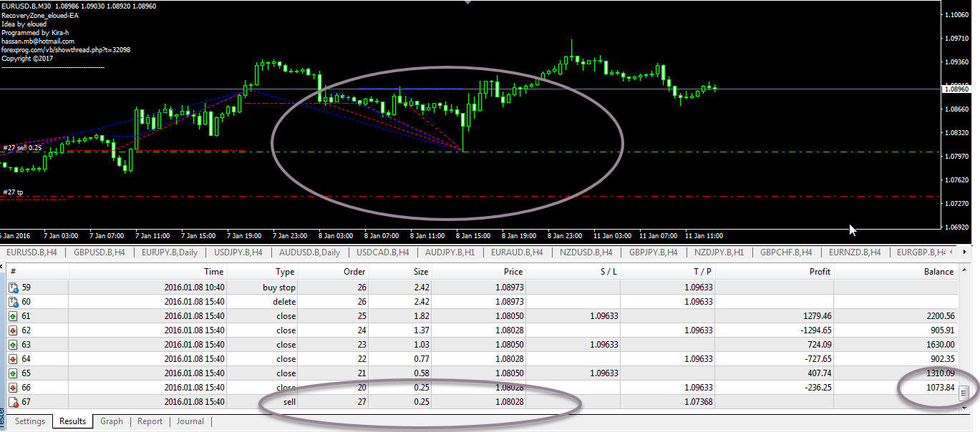Screen dimensions: 980x432
Task: Select the sell order icon on row 67
Action: [13, 402]
